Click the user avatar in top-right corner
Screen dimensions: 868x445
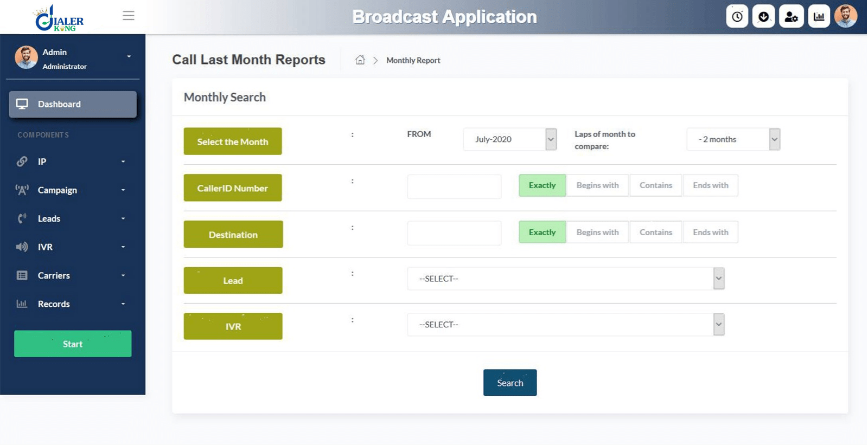tap(846, 16)
